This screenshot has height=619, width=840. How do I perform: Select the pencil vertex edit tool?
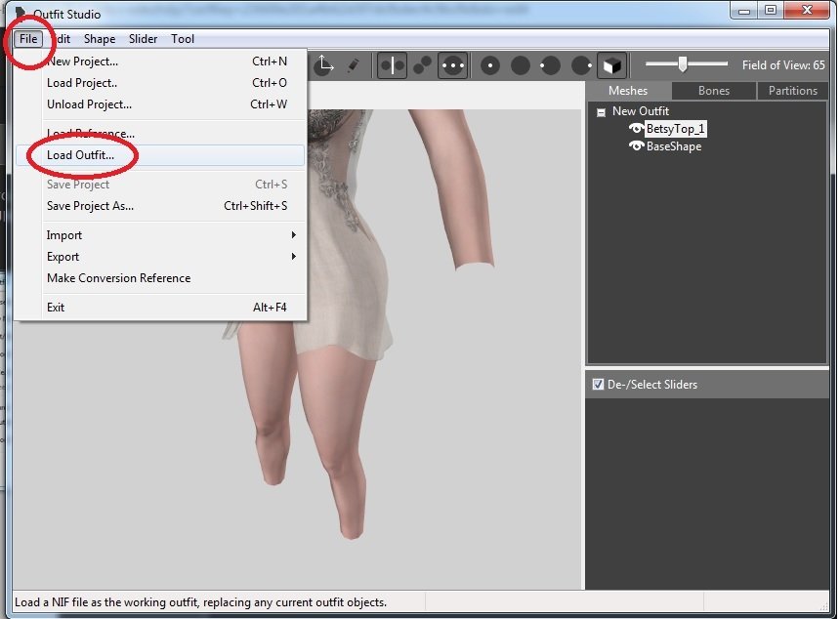click(353, 65)
